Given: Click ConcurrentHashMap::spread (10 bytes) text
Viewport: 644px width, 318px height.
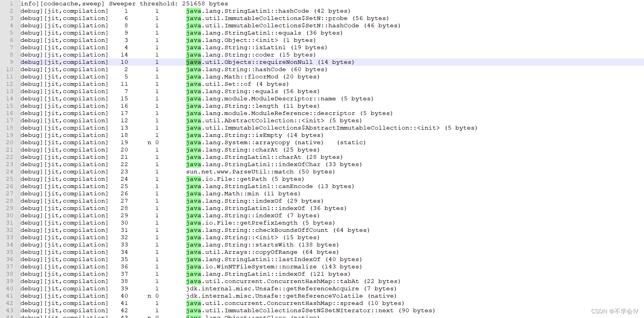Looking at the screenshot, I should click(295, 303).
